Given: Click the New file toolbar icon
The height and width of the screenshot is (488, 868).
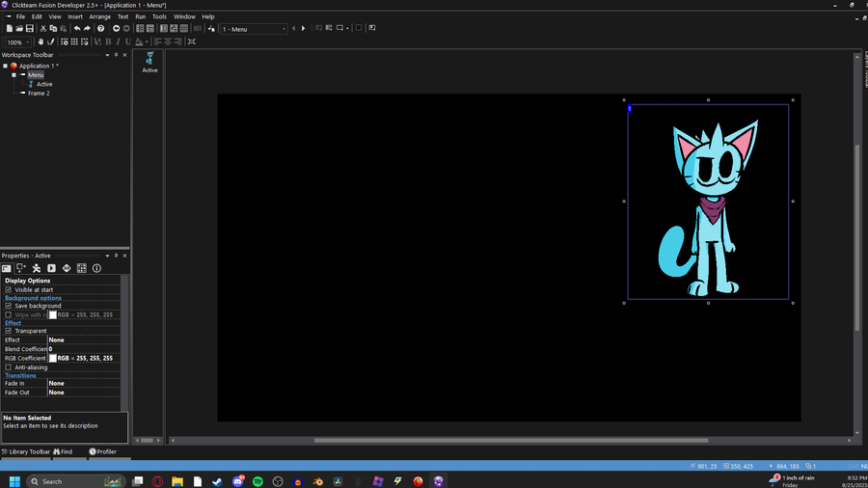Looking at the screenshot, I should click(x=10, y=28).
